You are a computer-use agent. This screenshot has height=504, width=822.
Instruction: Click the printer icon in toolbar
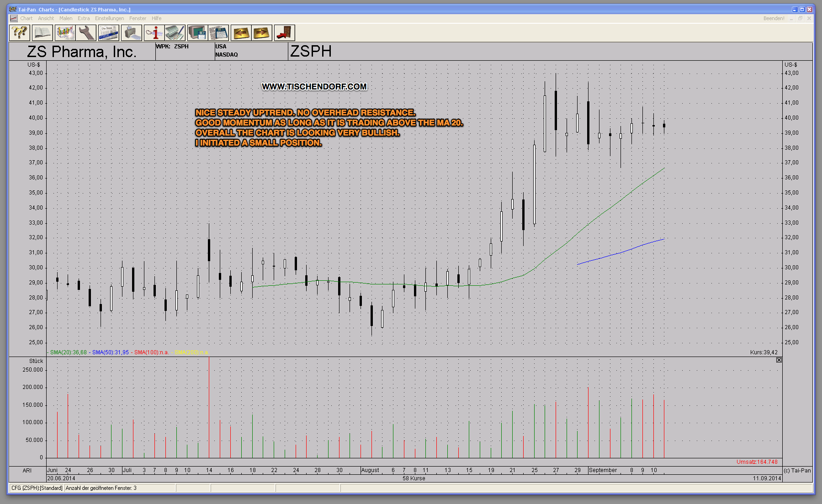[x=131, y=33]
